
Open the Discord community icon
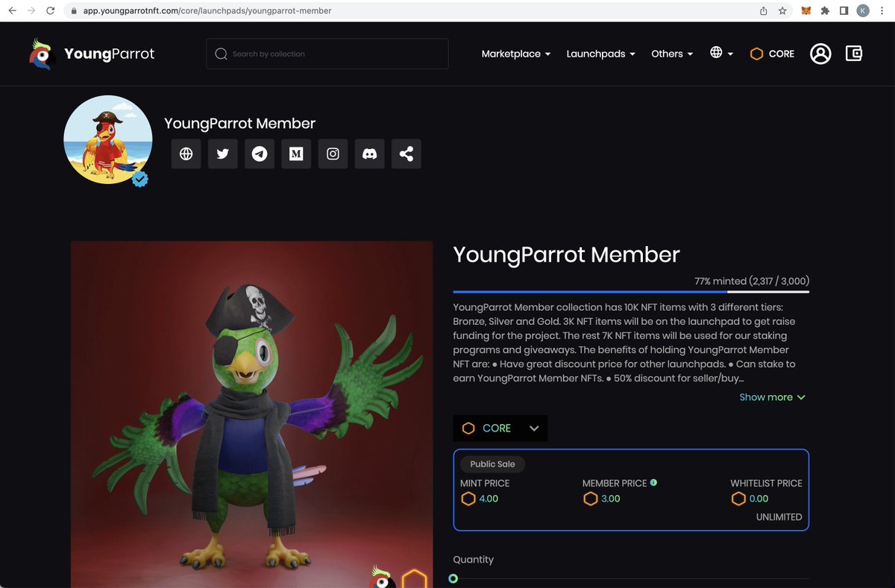[369, 154]
